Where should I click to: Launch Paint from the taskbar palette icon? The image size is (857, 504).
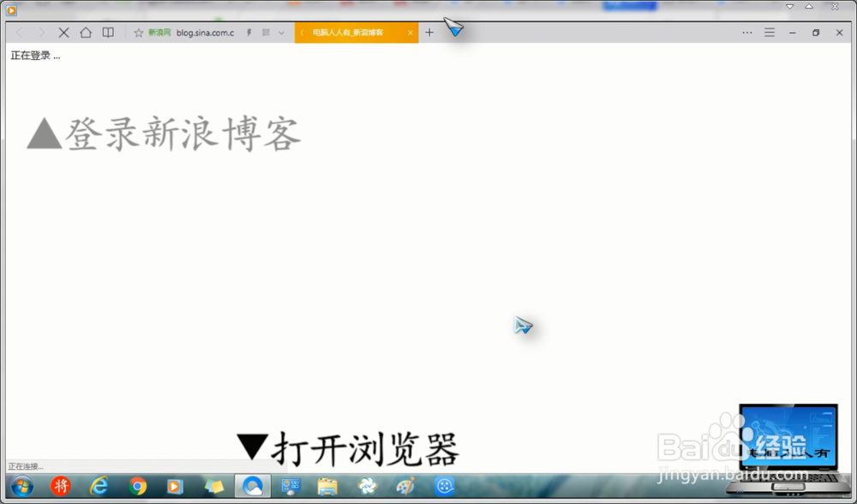click(x=405, y=486)
